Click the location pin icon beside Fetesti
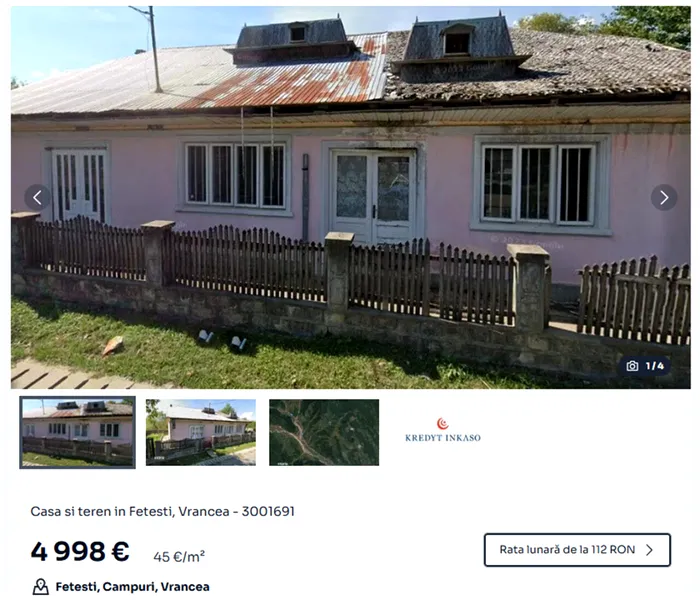Screen dimensions: 700x600 41,587
